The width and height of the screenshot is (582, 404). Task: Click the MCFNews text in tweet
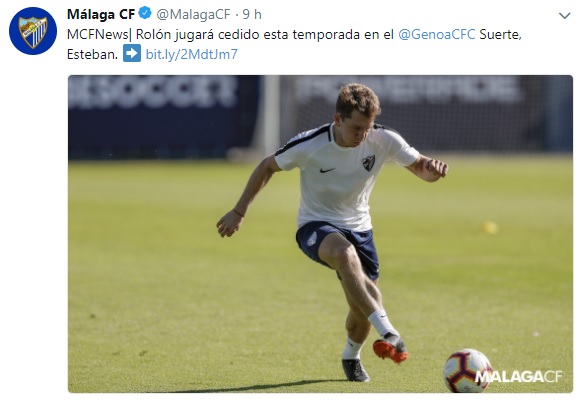tap(97, 35)
